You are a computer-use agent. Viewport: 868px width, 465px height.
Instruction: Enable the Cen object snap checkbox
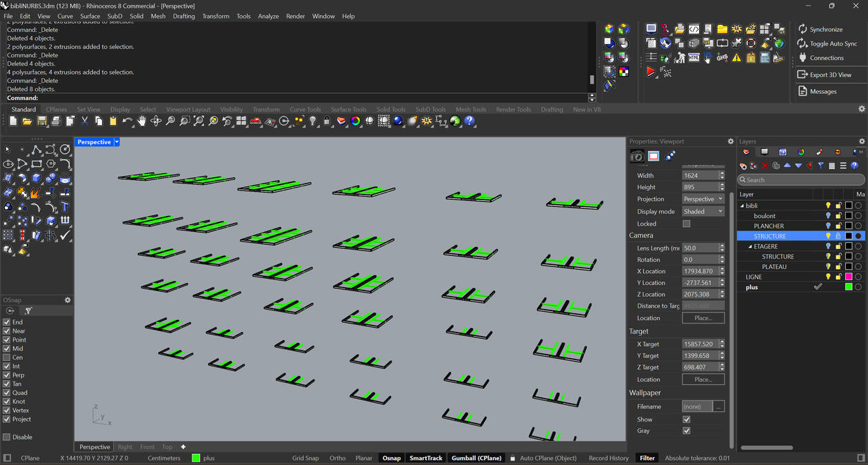pyautogui.click(x=7, y=357)
